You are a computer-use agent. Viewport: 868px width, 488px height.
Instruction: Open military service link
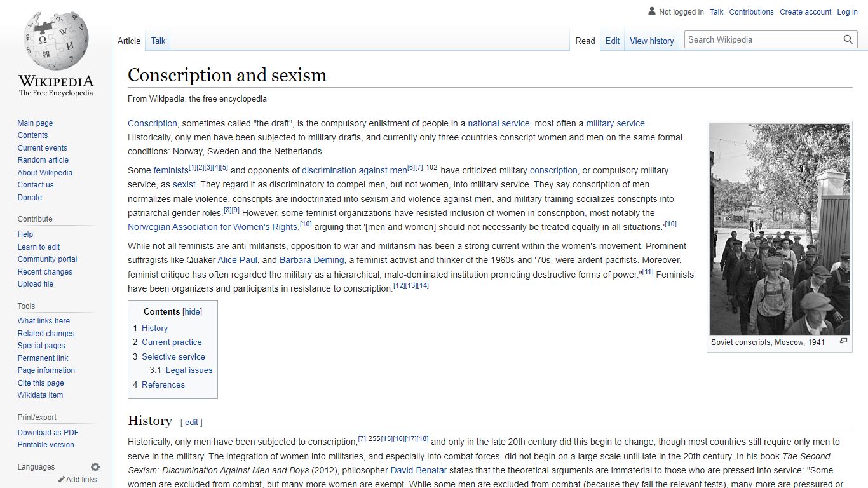(615, 123)
